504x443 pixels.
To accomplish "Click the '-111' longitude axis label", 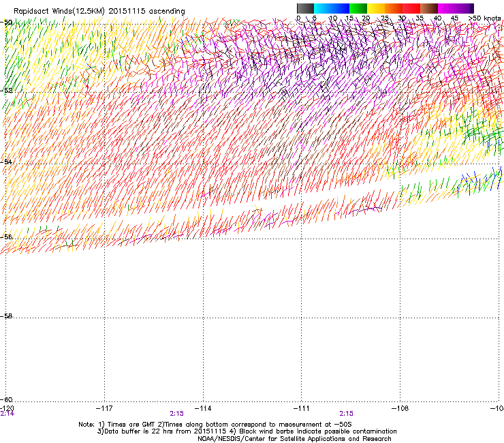I will click(x=302, y=408).
